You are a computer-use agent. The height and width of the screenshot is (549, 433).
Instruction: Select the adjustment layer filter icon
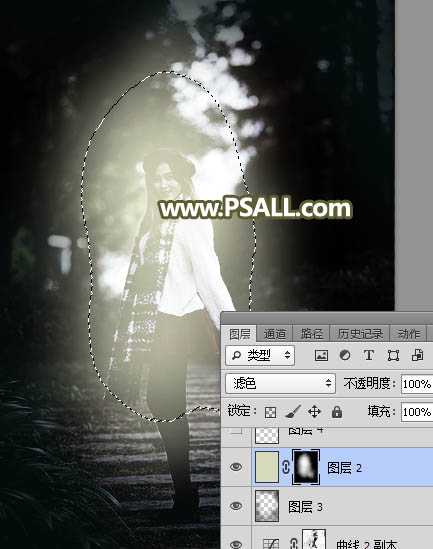(x=345, y=355)
